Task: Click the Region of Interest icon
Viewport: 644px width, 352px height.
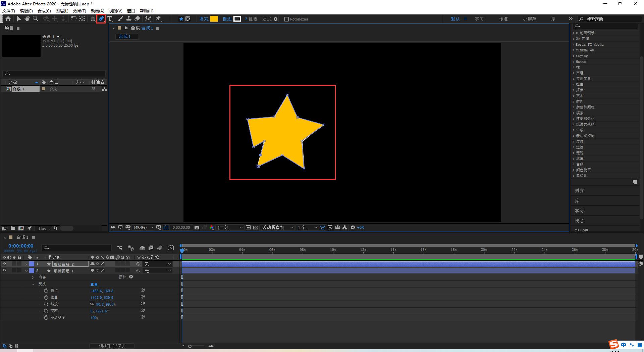Action: click(x=248, y=227)
